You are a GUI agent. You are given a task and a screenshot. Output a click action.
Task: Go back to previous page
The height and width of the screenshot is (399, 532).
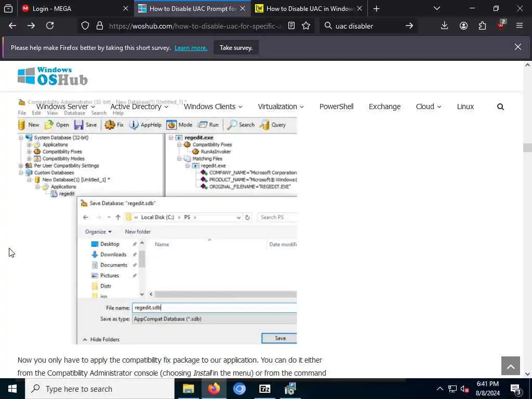[12, 26]
